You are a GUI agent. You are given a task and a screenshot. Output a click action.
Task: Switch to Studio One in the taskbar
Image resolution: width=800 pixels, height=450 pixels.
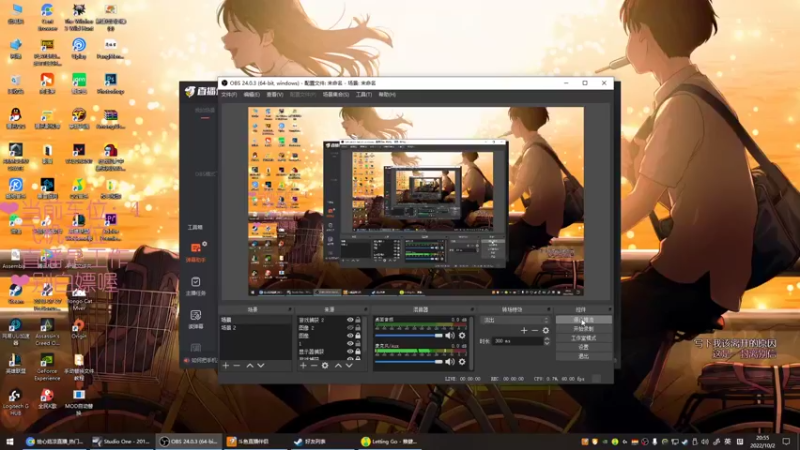pyautogui.click(x=121, y=442)
